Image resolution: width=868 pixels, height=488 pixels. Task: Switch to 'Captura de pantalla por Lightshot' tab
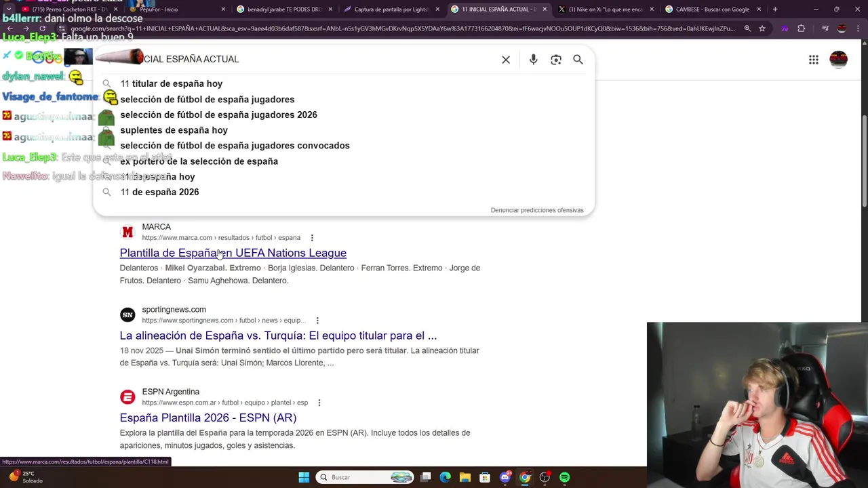[x=391, y=9]
